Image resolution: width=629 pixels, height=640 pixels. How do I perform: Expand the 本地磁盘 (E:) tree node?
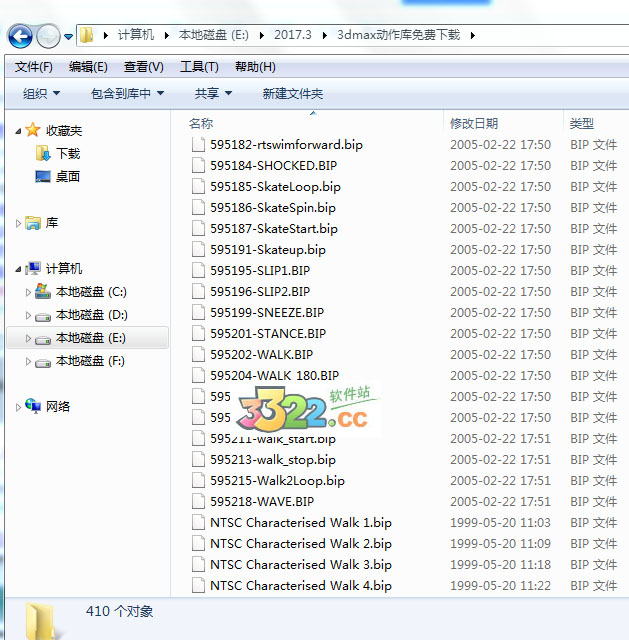(28, 338)
